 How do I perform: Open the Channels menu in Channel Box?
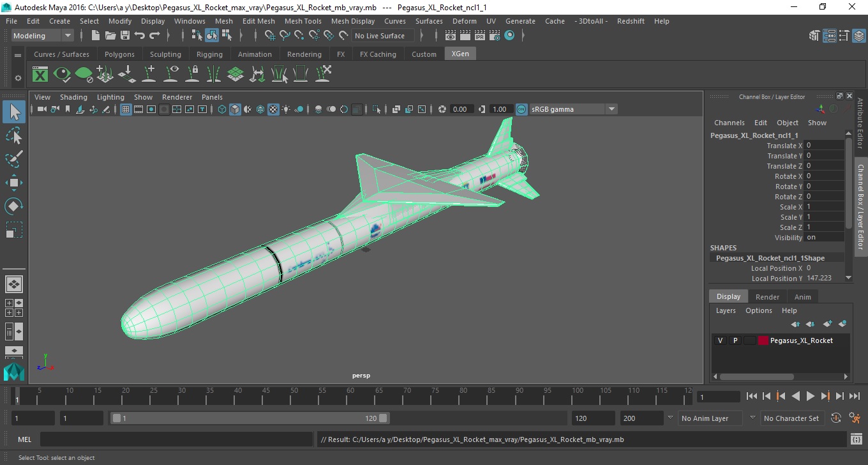coord(729,123)
